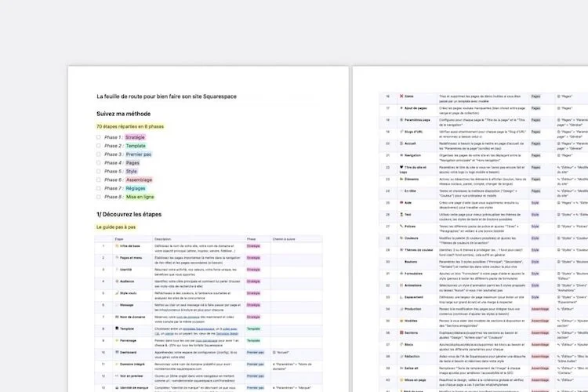Tick the Phase 3 Premier pas checkbox
This screenshot has height=392, width=588.
pyautogui.click(x=98, y=154)
